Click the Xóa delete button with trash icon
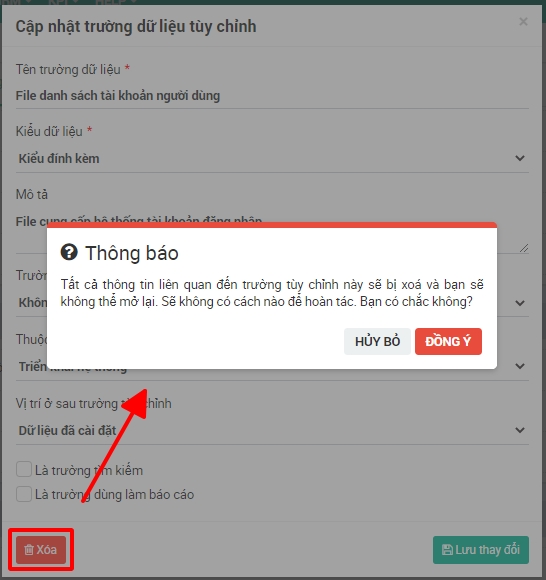This screenshot has height=580, width=546. click(41, 550)
